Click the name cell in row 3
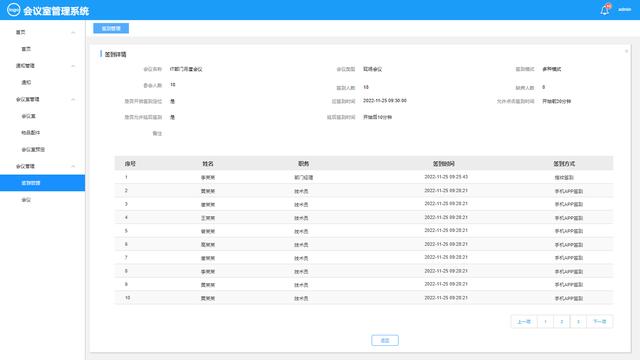This screenshot has height=360, width=640. coord(208,204)
